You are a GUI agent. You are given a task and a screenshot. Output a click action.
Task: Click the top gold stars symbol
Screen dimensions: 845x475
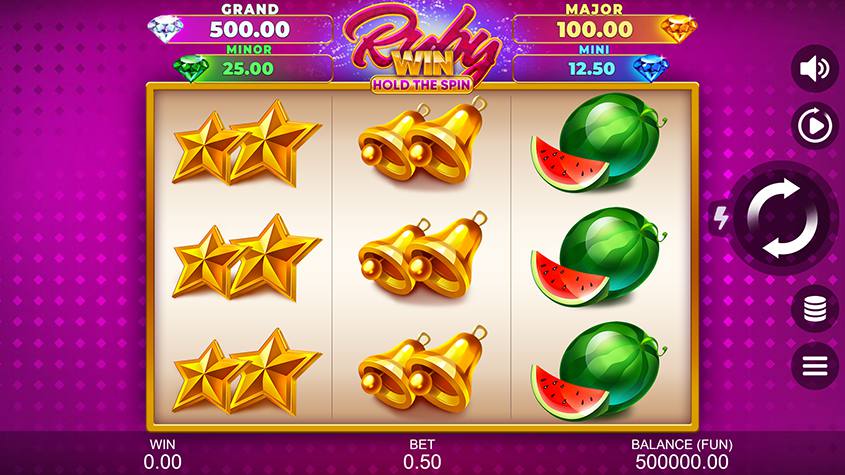click(x=247, y=143)
